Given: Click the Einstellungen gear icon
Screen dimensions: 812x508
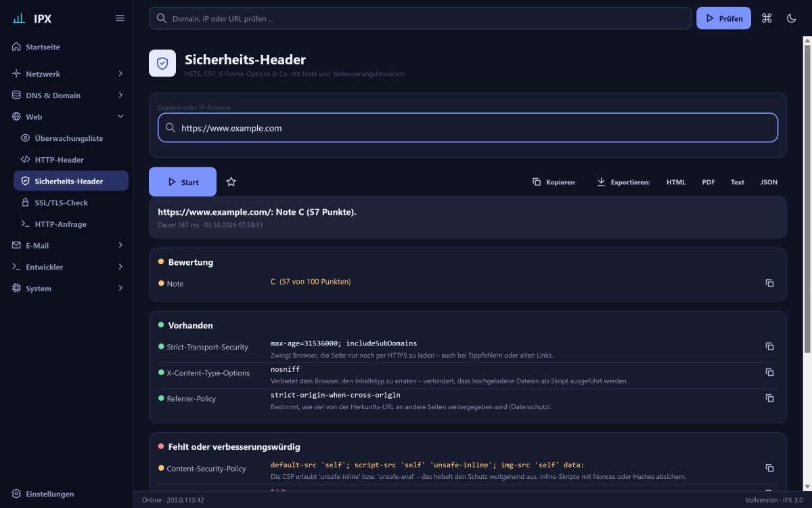Looking at the screenshot, I should click(16, 494).
